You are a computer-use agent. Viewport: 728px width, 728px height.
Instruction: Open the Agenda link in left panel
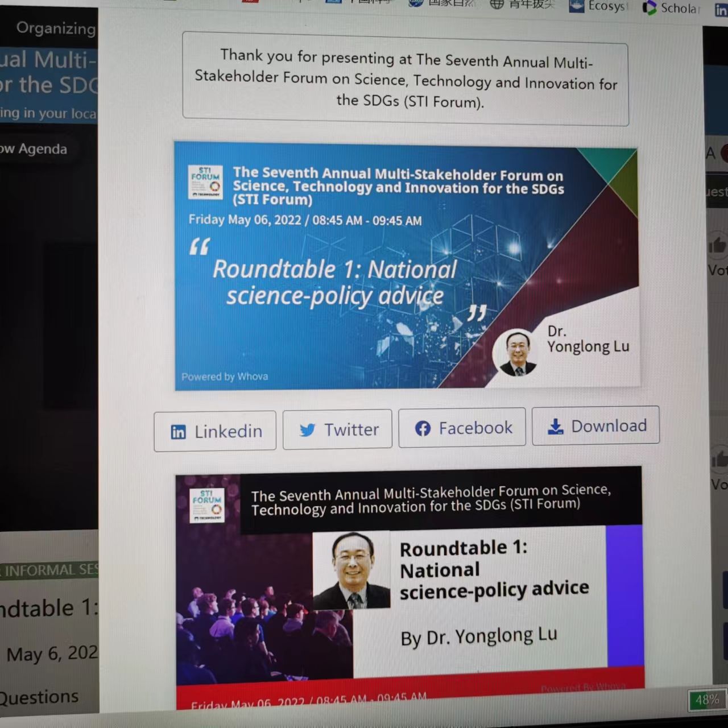click(35, 149)
